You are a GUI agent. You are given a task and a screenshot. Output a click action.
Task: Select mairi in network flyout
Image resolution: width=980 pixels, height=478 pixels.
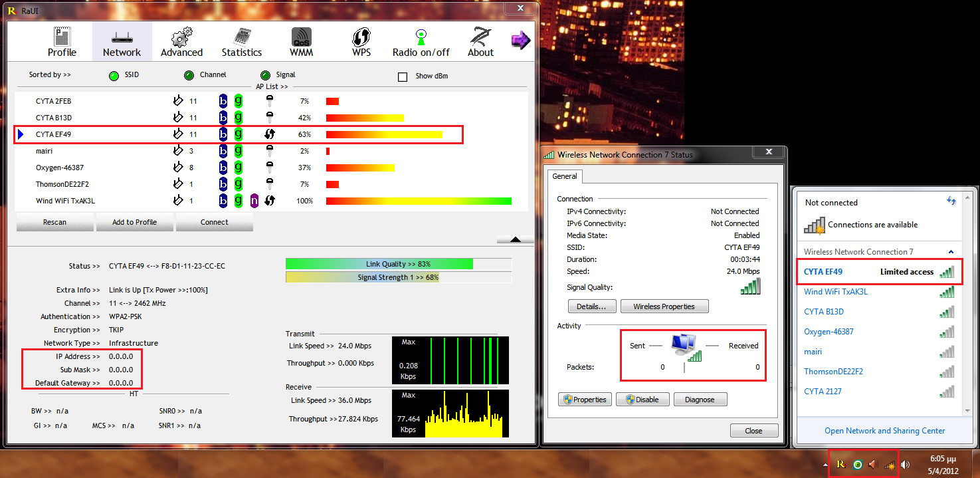pyautogui.click(x=880, y=352)
